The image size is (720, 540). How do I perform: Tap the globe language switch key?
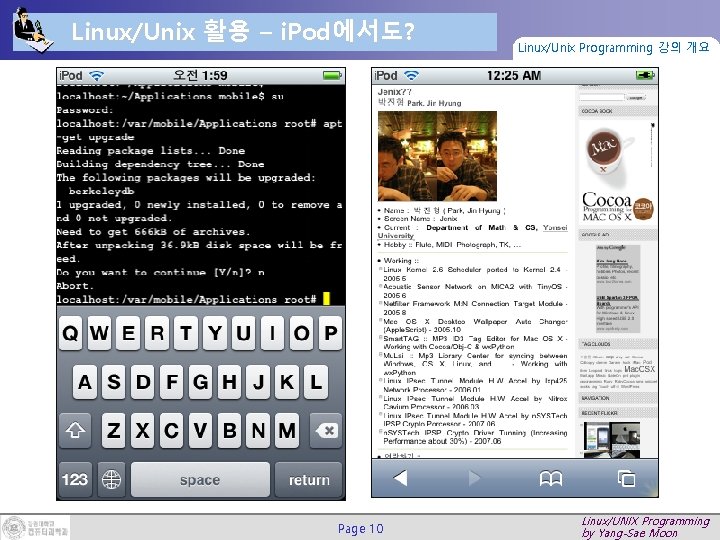(111, 479)
